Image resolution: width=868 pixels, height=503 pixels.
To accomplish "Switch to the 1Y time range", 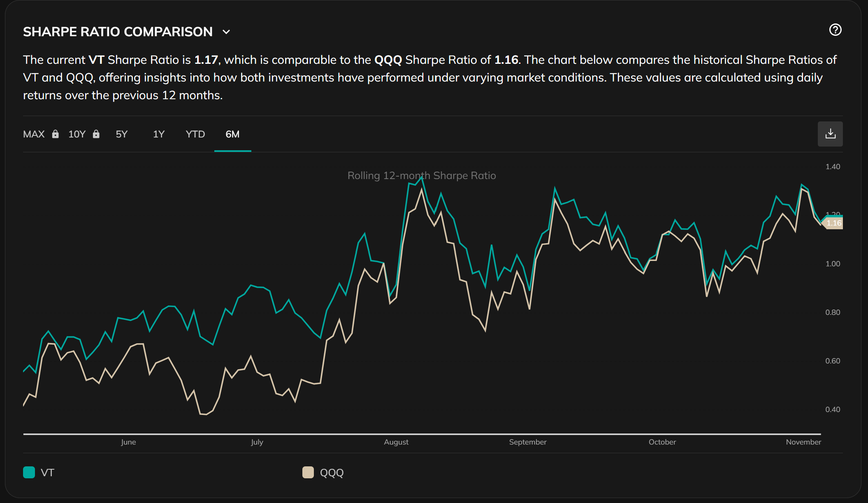I will coord(159,134).
